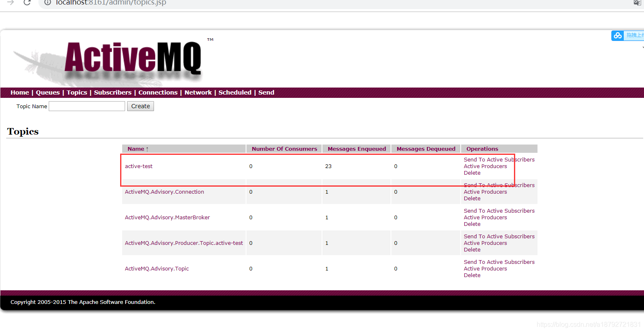Delete the active-test topic
The width and height of the screenshot is (644, 332).
(472, 173)
